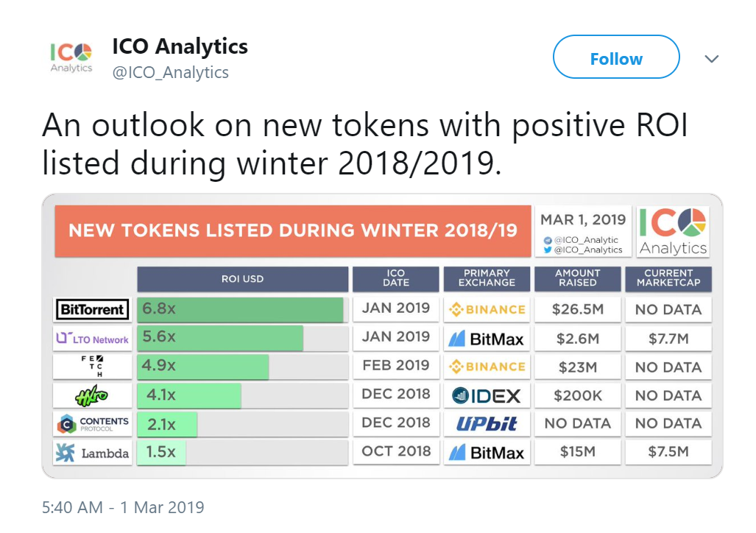Click the orange infographic title banner
Viewport: 756px width, 533px height.
pos(292,230)
